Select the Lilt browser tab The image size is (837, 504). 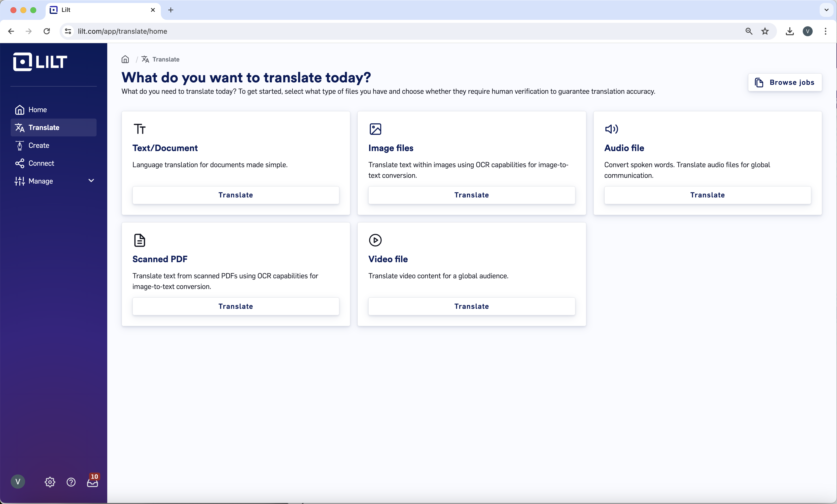(103, 10)
